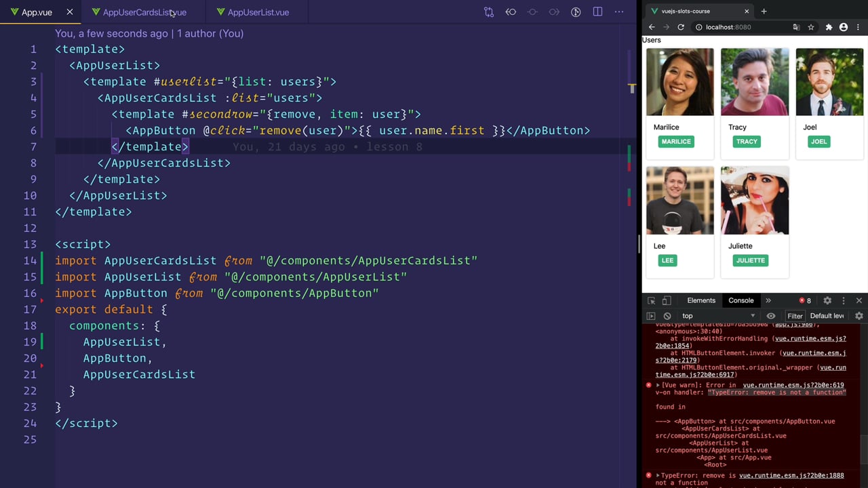
Task: Click 'AppUserCardsList' on editor line 21
Action: click(x=139, y=374)
